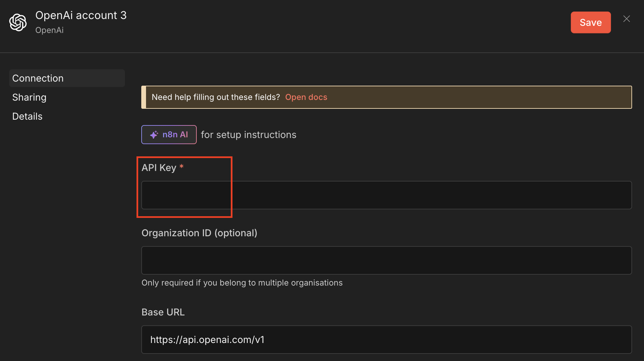
Task: Open docs link in help banner
Action: (306, 97)
